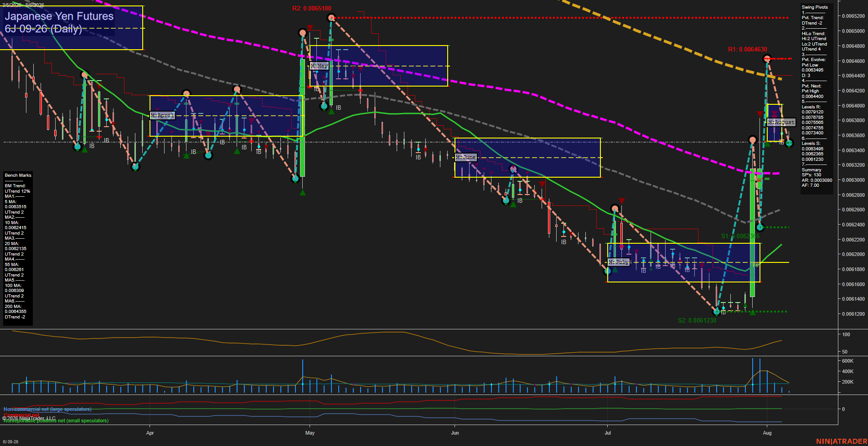Click price axis label 0.0062000
This screenshot has height=446, width=868.
coord(853,254)
